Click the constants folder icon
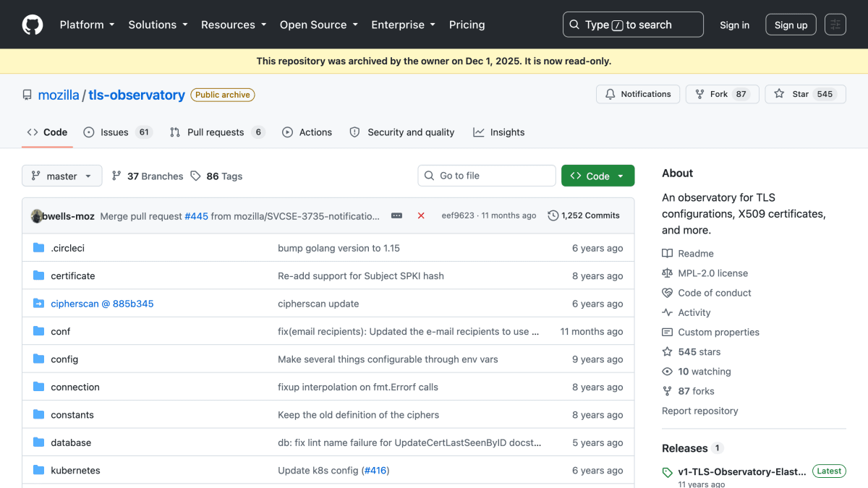This screenshot has height=488, width=868. 38,415
